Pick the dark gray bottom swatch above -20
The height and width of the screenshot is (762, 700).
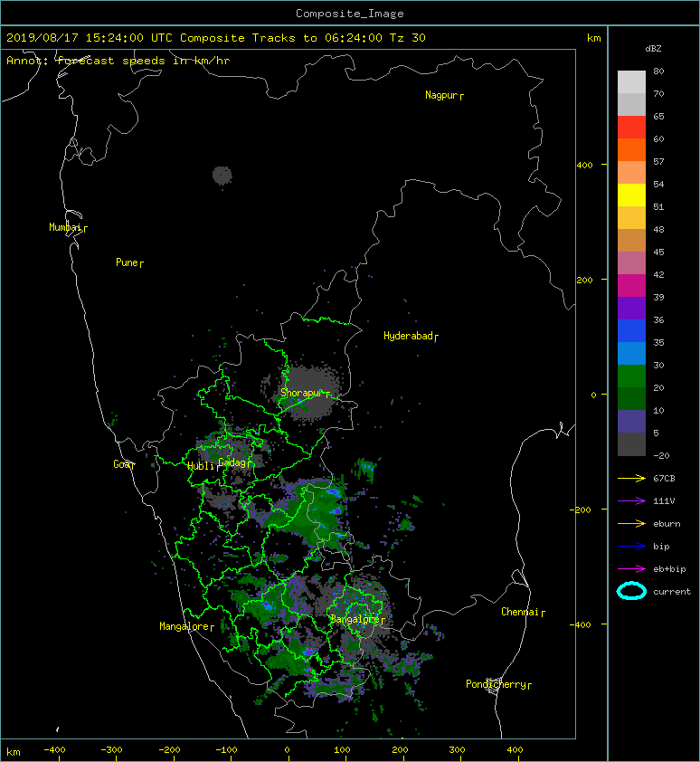coord(631,444)
